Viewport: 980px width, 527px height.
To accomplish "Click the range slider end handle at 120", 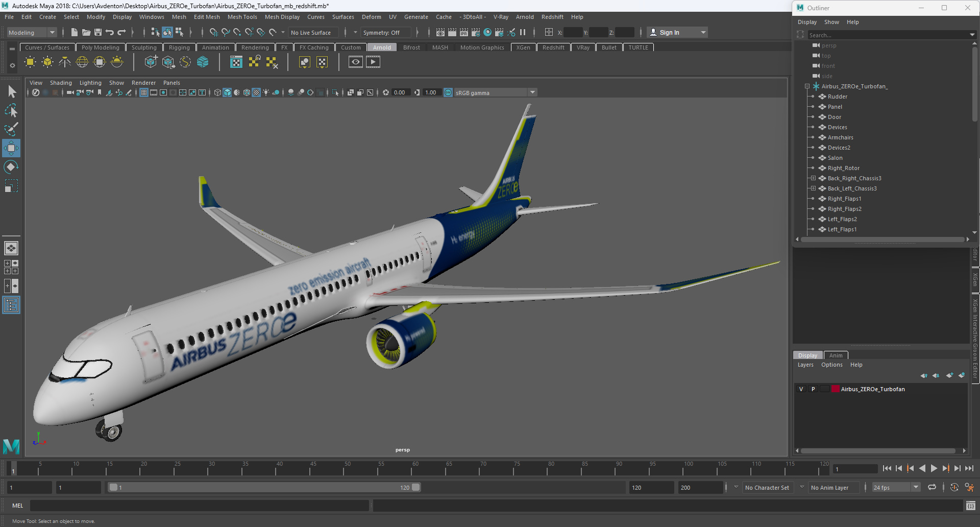I will coord(416,487).
